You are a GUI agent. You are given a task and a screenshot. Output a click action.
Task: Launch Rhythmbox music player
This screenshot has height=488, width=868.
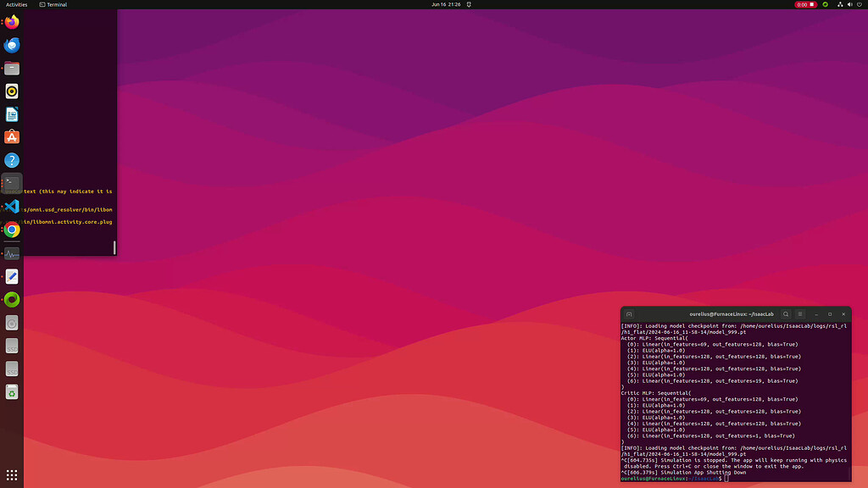pos(12,91)
